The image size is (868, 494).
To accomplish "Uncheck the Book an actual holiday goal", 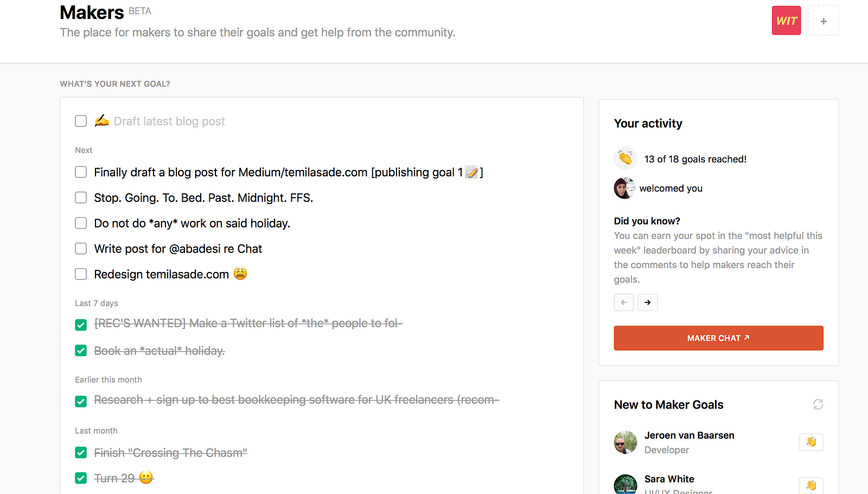I will [x=81, y=351].
